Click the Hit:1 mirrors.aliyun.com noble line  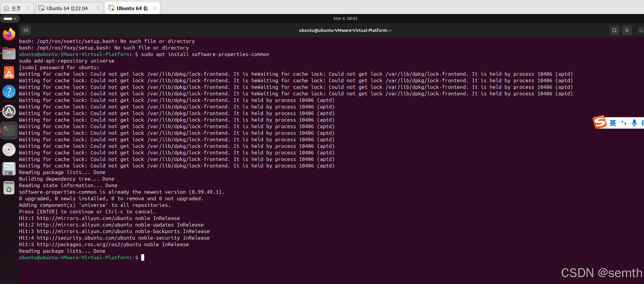99,218
